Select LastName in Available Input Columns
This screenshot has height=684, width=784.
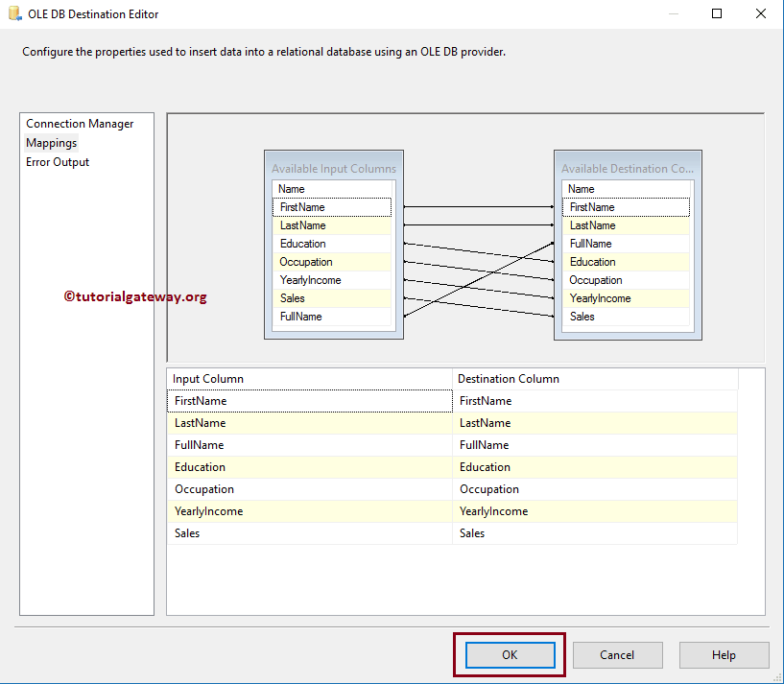pyautogui.click(x=331, y=224)
